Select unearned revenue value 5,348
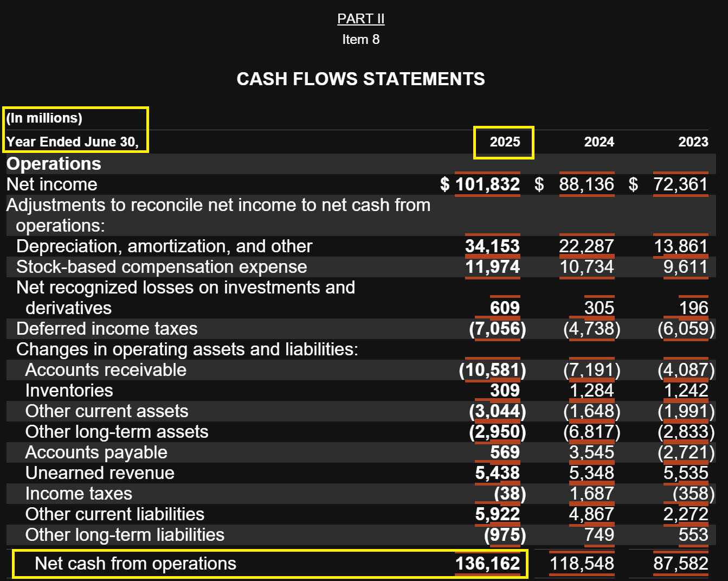 tap(591, 473)
